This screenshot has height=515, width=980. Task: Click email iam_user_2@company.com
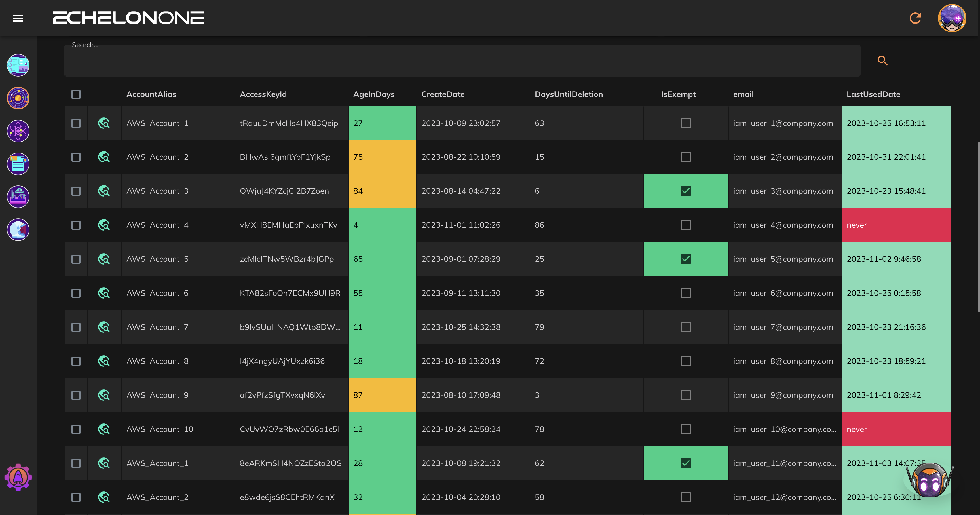click(x=783, y=157)
